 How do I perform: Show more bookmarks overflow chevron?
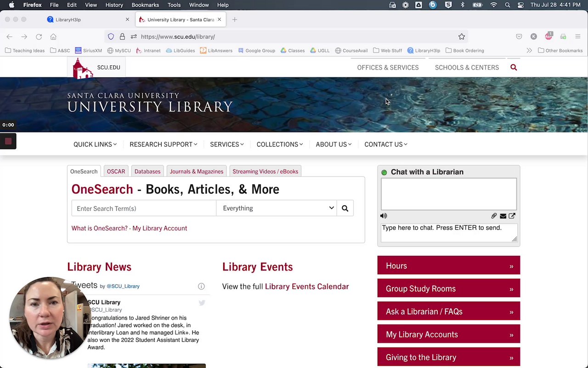(529, 51)
